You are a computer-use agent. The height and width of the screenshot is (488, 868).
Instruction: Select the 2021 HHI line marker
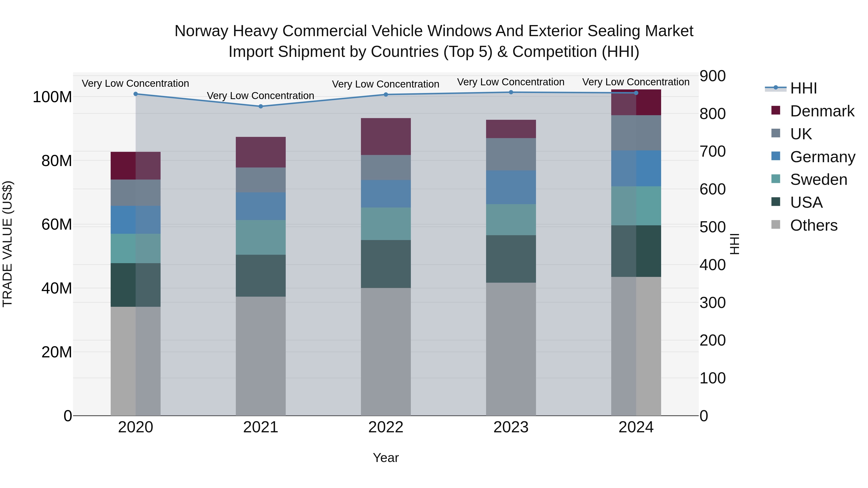point(261,107)
